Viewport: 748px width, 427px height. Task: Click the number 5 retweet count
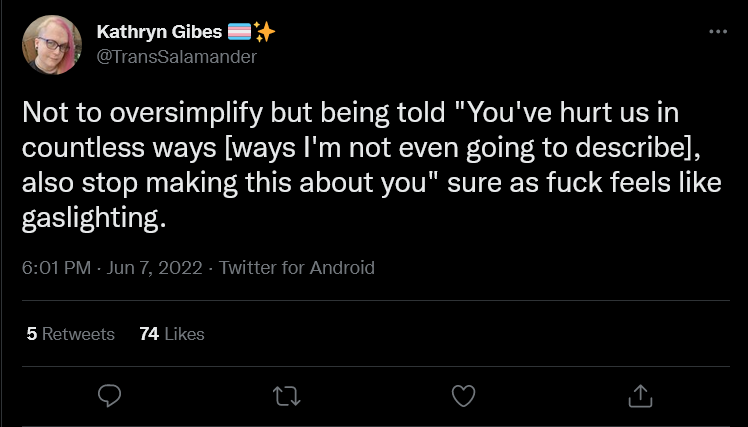32,334
